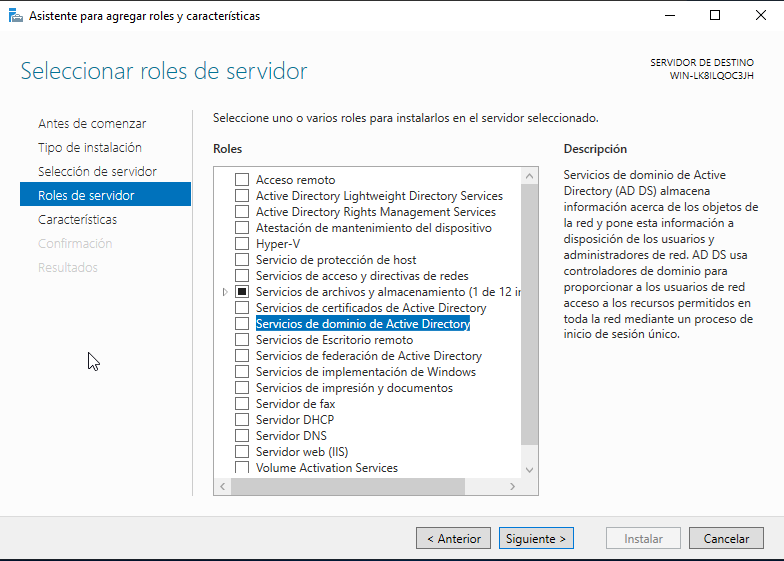Check Servicio de protección de host checkbox

tap(242, 260)
